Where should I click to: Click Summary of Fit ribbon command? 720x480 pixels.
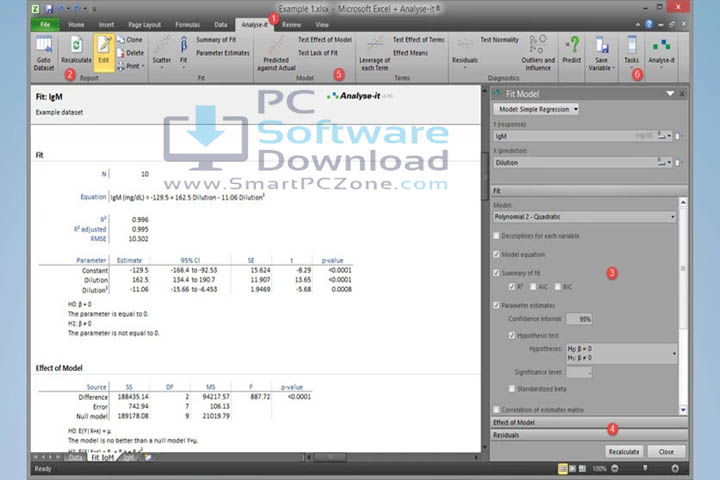[x=216, y=40]
